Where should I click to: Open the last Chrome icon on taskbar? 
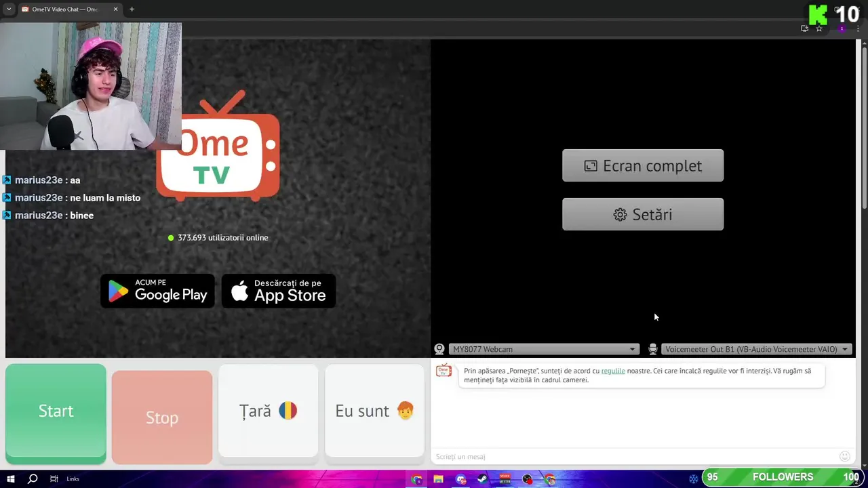click(x=549, y=479)
